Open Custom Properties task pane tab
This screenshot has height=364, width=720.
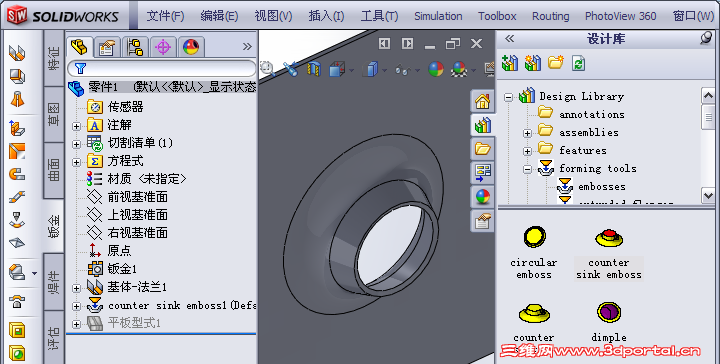pos(483,221)
